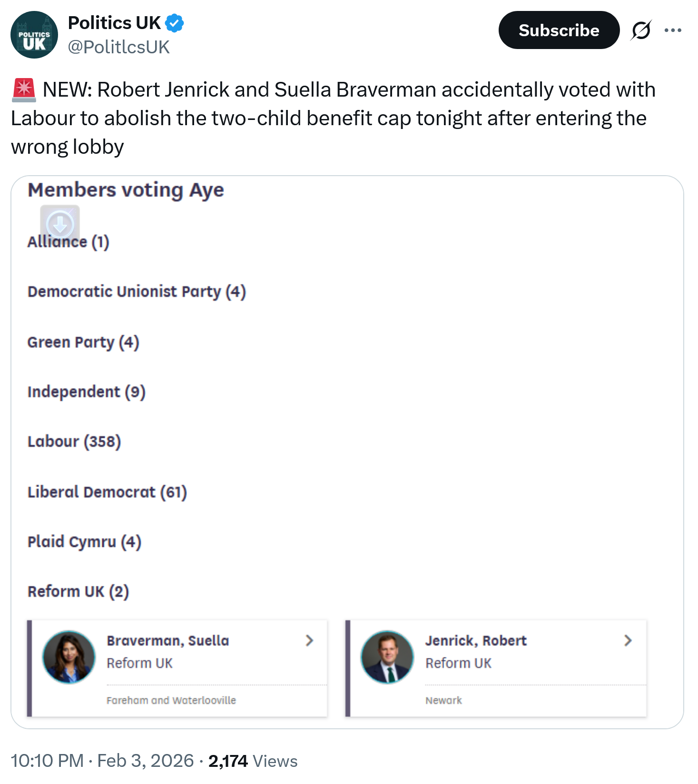The image size is (698, 784).
Task: Open Jenrick member card chevron
Action: click(628, 640)
